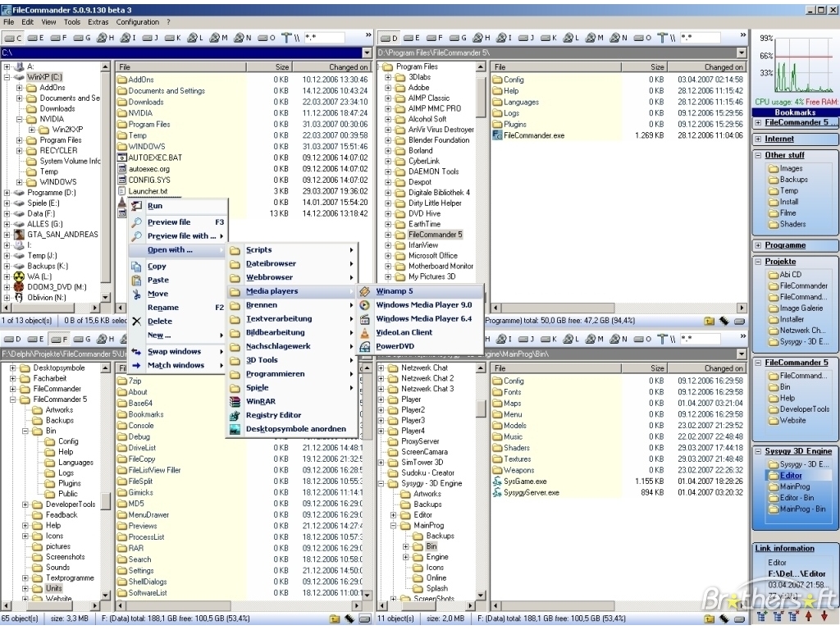Show more buttons with top-left drive bar chevron
Viewport: 840px width, 630px height.
[368, 36]
